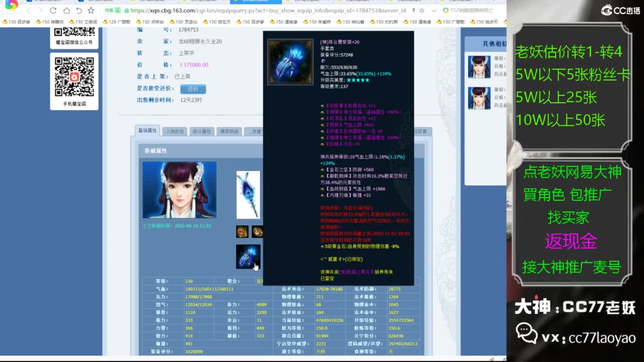Reload the page with refresh icon
644x362 pixels.
coord(53,11)
